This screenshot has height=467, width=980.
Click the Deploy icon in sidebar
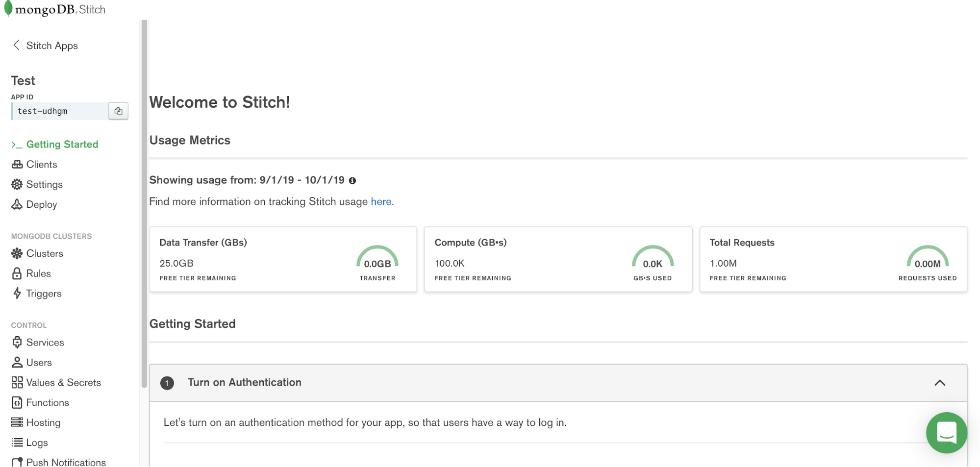click(x=17, y=204)
